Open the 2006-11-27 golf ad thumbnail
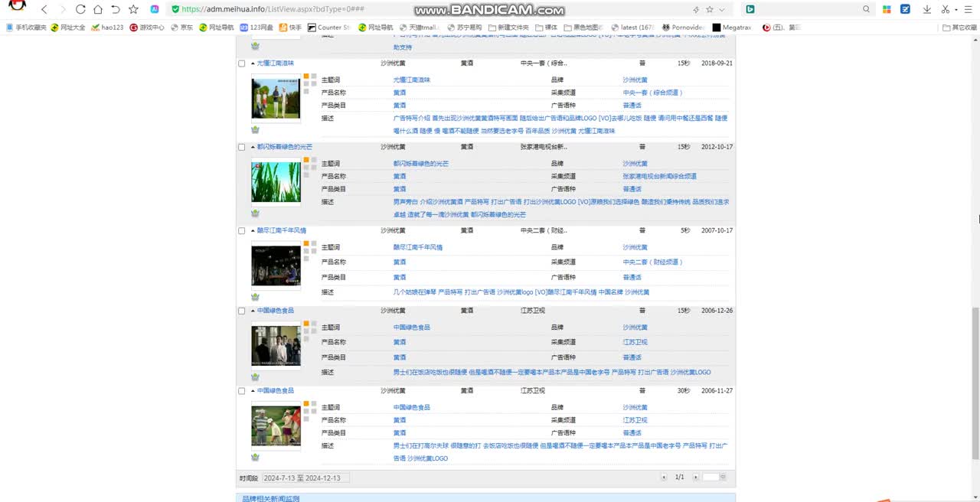The height and width of the screenshot is (502, 980). [x=276, y=426]
